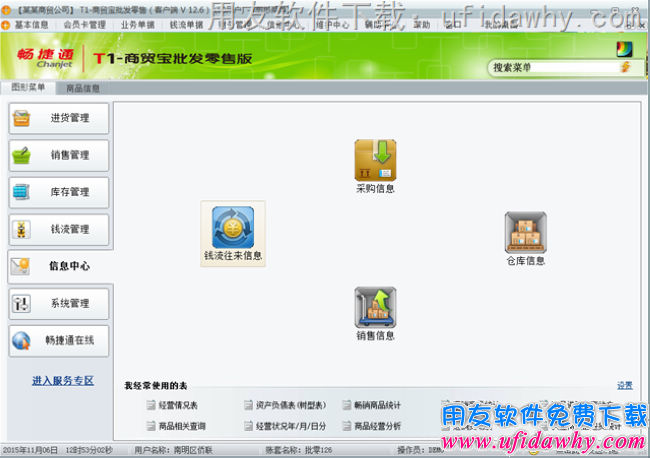Image resolution: width=650 pixels, height=458 pixels.
Task: Open 资产负债表(树型表) report shortcut
Action: click(285, 405)
